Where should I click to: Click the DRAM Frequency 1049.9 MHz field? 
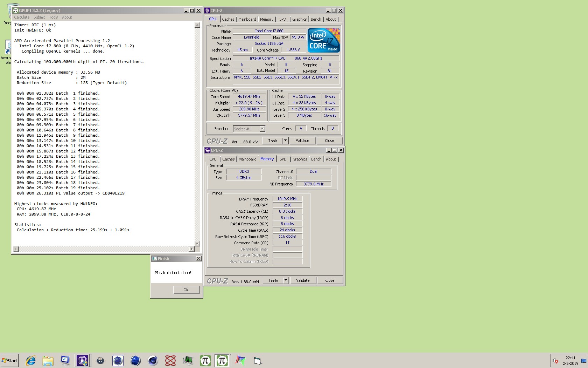pos(287,199)
